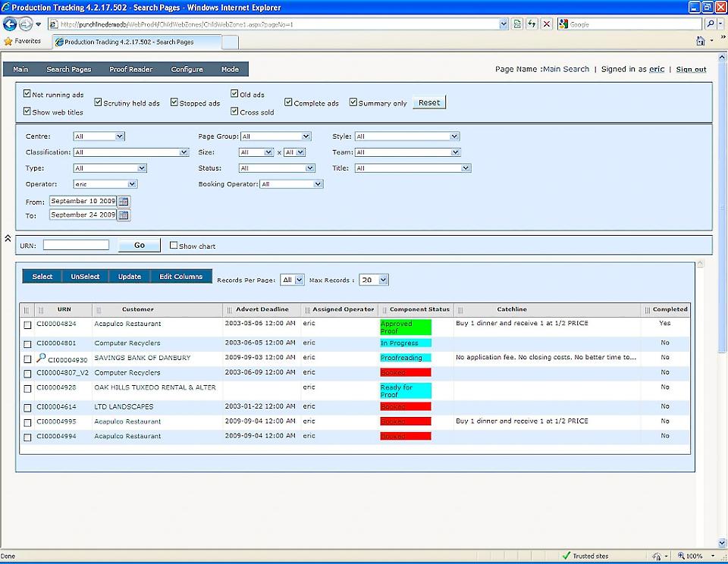Click the Advert Deadline column drag handle
Screen dimensions: 728x564
coord(229,309)
